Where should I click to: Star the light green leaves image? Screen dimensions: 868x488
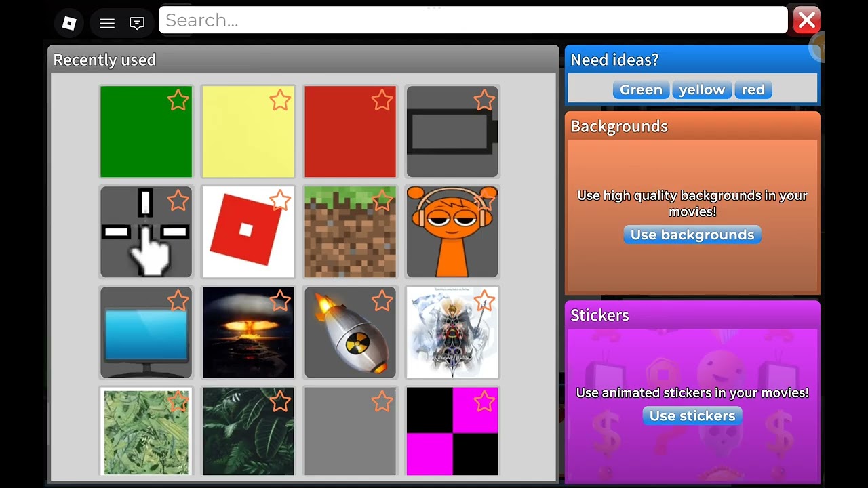[x=178, y=401]
